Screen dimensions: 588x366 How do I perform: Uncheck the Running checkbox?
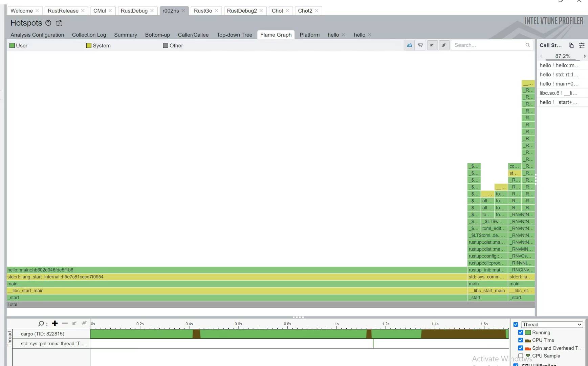coord(521,332)
